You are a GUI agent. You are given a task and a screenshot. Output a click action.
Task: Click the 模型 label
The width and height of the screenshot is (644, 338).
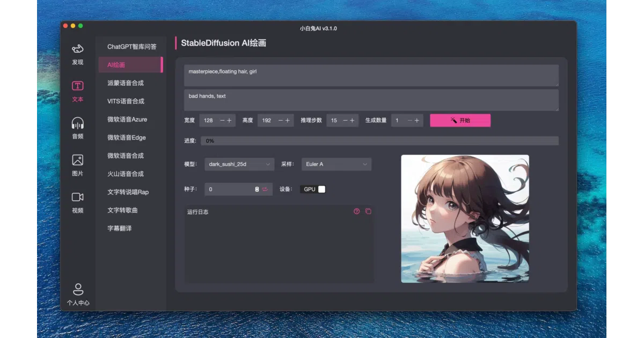tap(191, 164)
